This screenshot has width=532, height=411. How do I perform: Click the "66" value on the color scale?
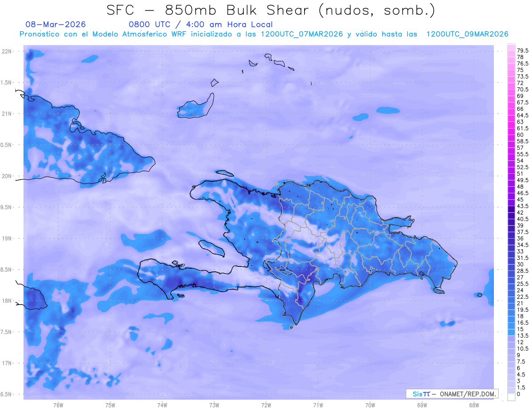coord(520,109)
